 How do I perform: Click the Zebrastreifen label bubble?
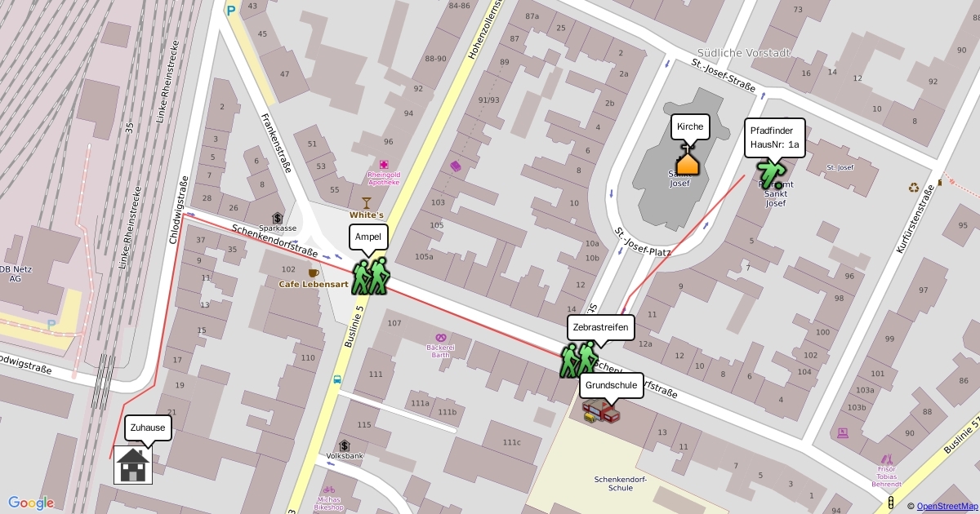tap(600, 327)
